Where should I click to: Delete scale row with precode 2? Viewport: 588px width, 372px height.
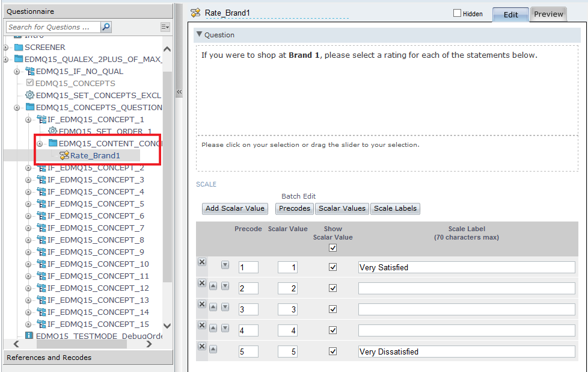click(x=202, y=283)
